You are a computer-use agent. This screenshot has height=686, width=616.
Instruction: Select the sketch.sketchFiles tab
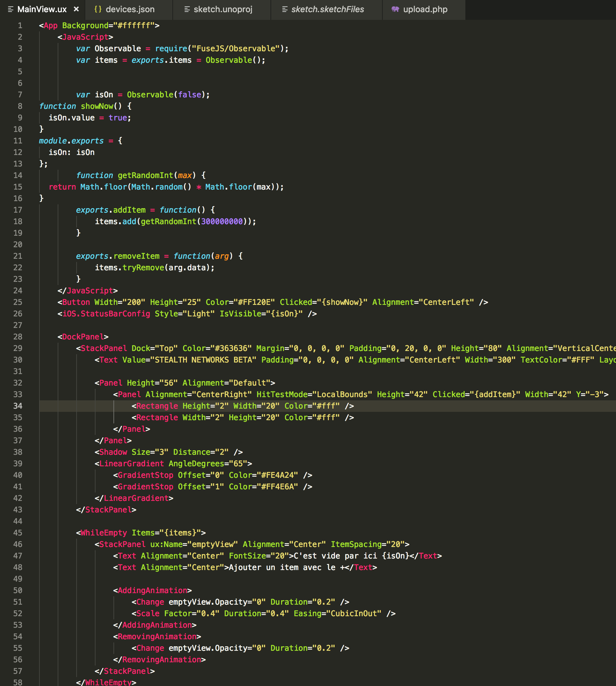[327, 10]
